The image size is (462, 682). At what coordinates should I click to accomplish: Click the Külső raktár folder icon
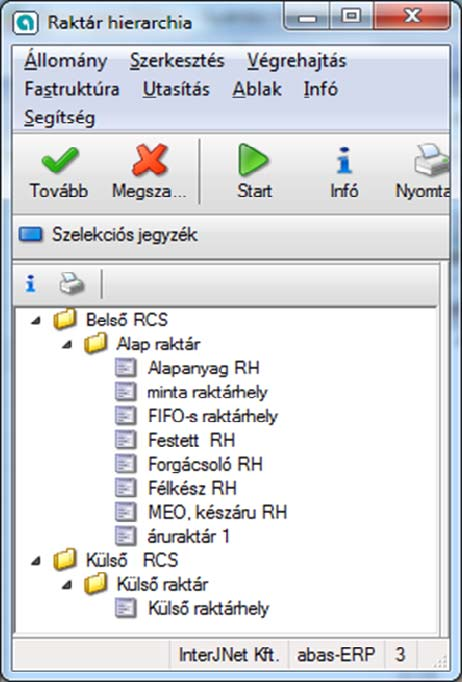(96, 584)
